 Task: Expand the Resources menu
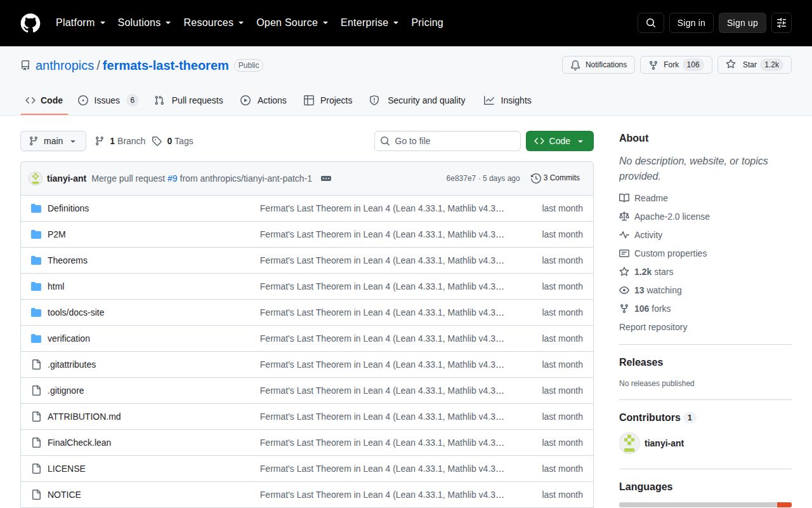tap(214, 23)
